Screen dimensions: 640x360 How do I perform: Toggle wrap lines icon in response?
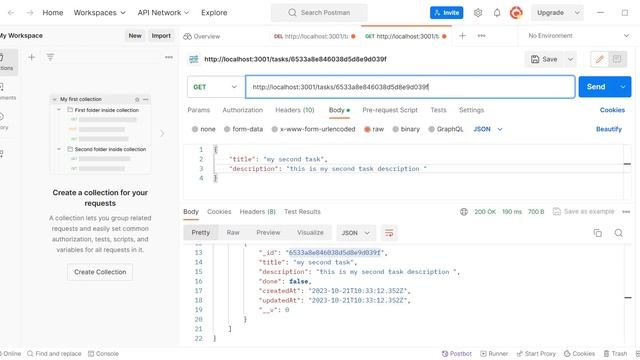click(389, 233)
